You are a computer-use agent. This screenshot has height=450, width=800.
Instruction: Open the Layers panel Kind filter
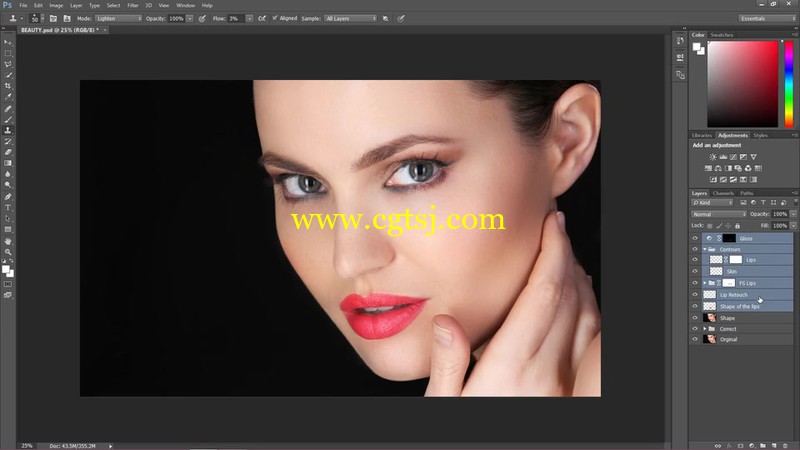point(712,203)
